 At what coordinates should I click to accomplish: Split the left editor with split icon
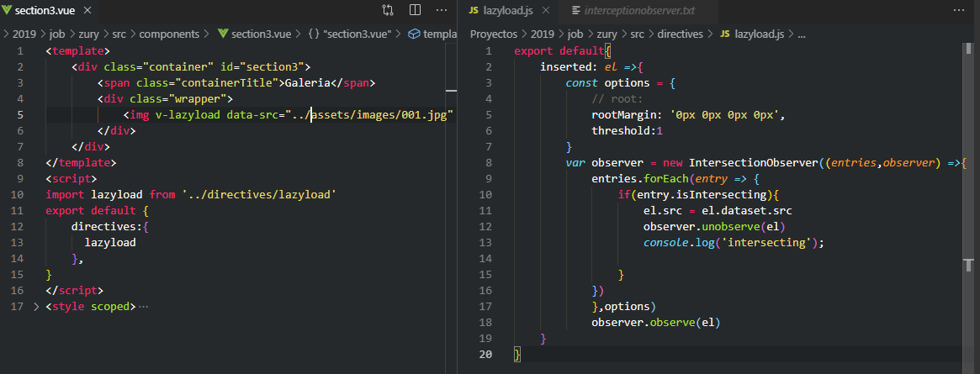pyautogui.click(x=415, y=10)
